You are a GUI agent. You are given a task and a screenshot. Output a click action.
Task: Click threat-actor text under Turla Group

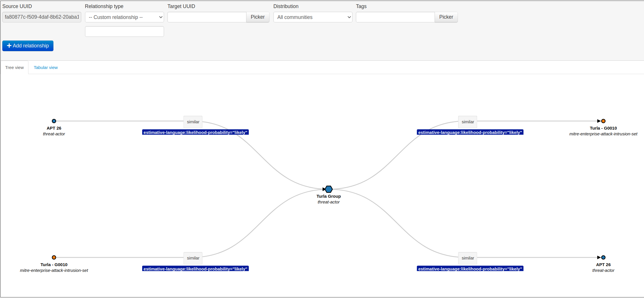point(329,202)
